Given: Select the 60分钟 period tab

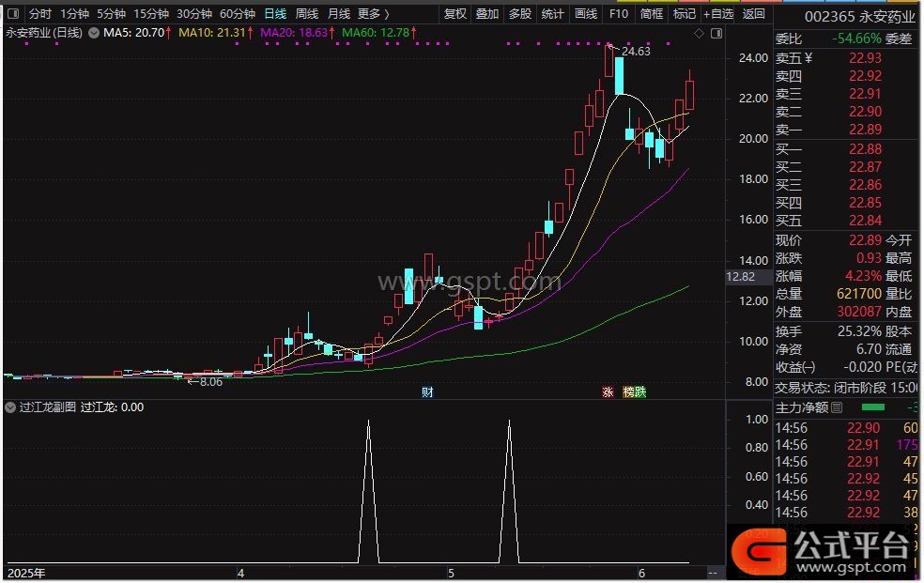Looking at the screenshot, I should click(237, 13).
